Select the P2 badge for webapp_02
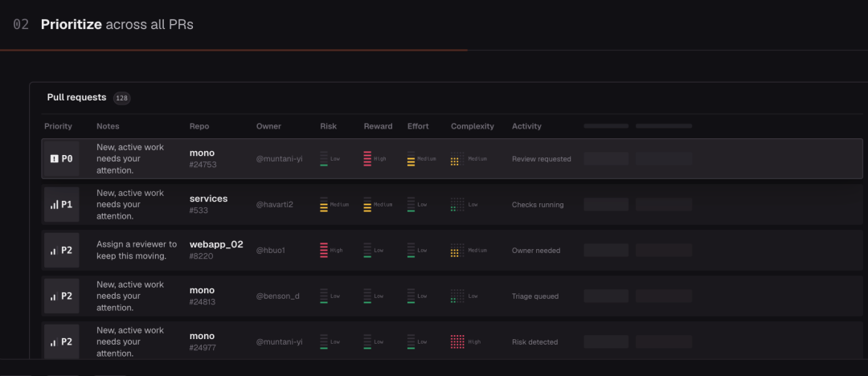This screenshot has height=376, width=868. [61, 251]
